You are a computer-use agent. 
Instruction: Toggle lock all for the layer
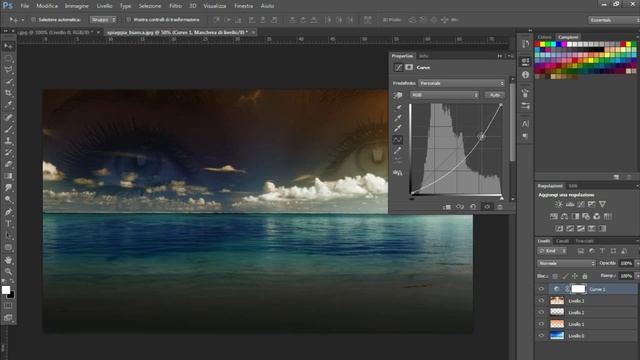point(584,276)
